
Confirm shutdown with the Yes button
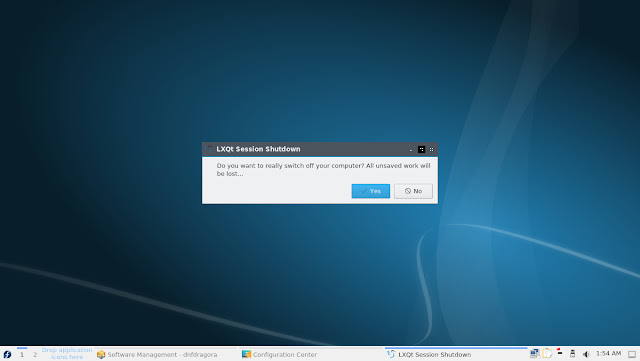pyautogui.click(x=371, y=191)
